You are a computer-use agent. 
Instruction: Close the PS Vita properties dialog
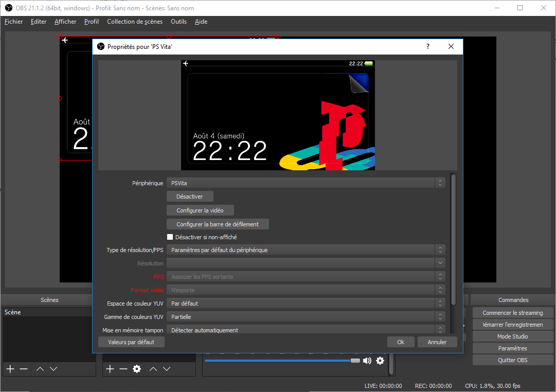451,46
